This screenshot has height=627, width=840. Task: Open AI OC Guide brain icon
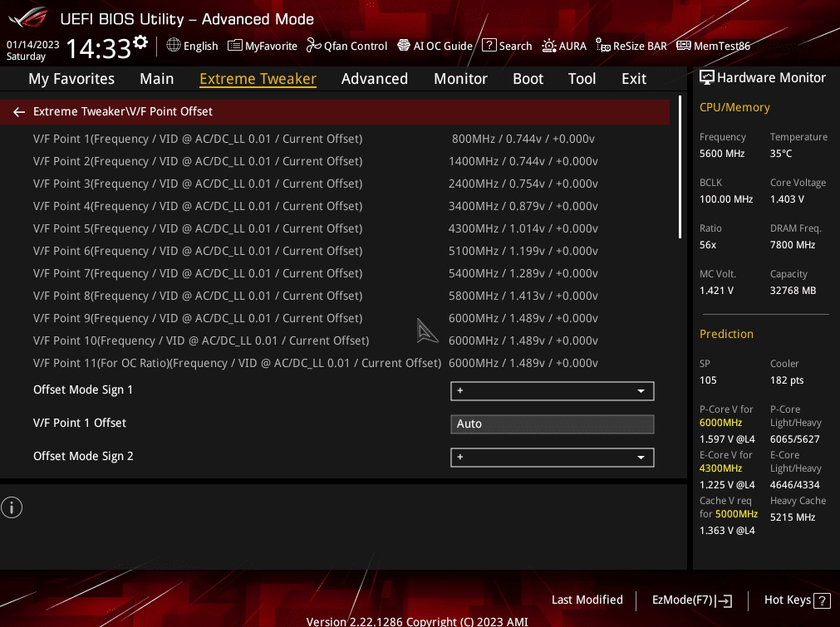click(404, 46)
